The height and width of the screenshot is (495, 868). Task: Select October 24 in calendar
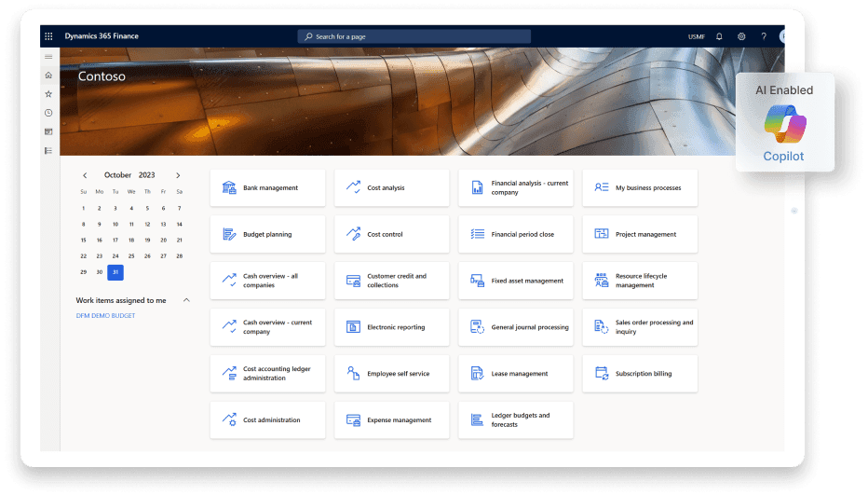(115, 256)
